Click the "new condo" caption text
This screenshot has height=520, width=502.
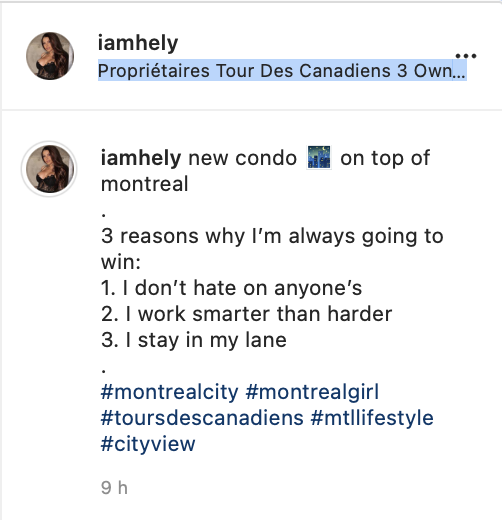click(243, 158)
